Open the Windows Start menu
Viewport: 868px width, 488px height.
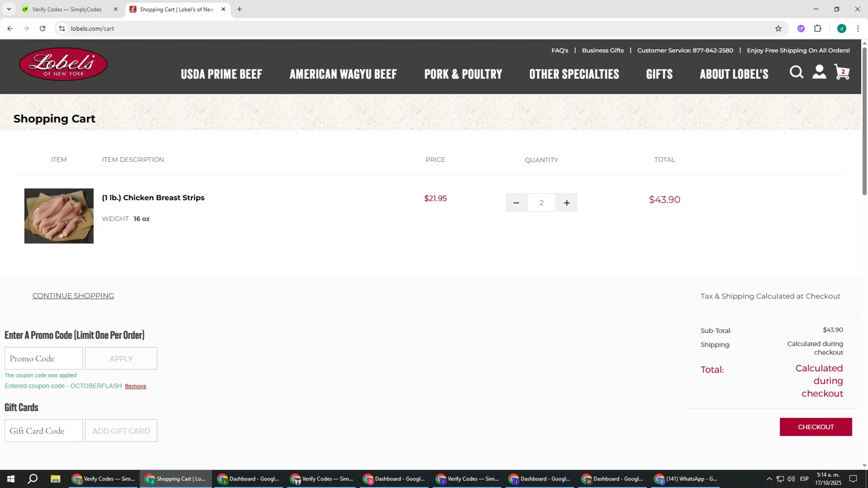[x=10, y=479]
